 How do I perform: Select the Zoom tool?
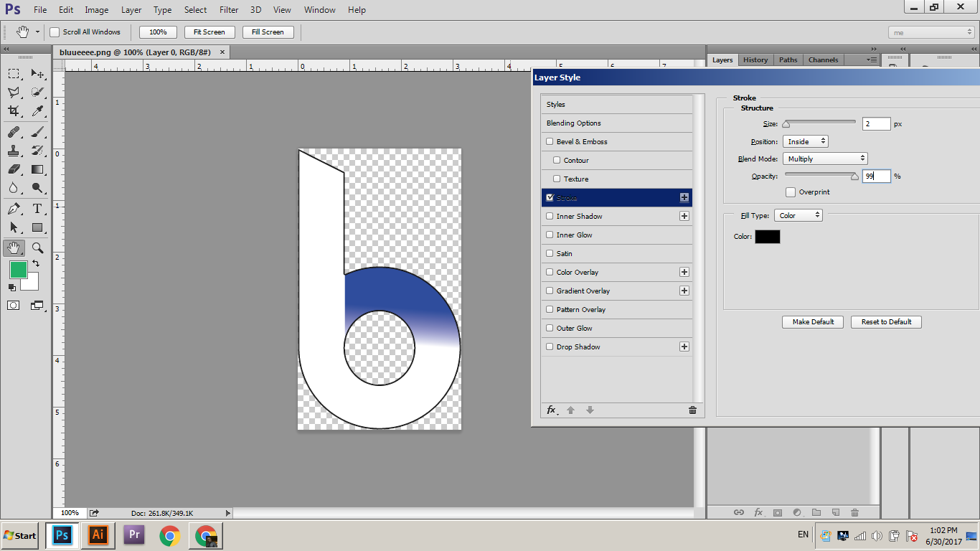coord(37,248)
